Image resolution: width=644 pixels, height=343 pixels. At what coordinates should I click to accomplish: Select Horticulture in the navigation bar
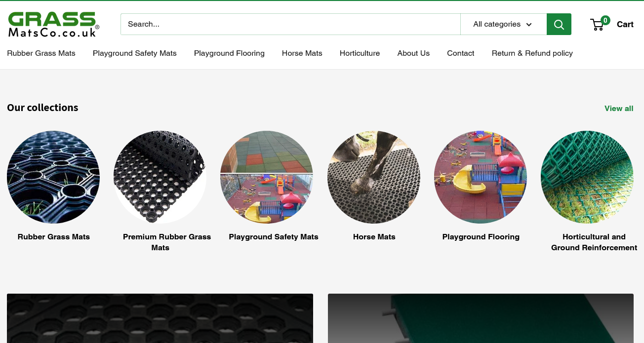point(360,53)
